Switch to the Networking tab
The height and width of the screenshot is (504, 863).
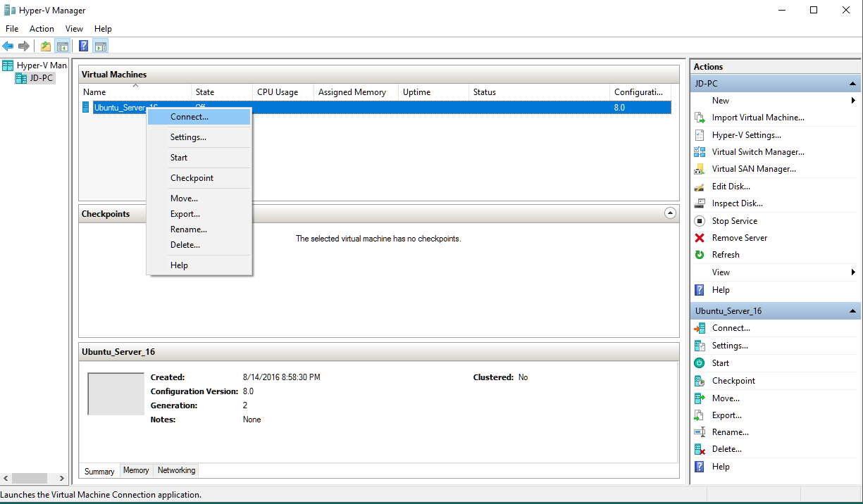point(177,470)
